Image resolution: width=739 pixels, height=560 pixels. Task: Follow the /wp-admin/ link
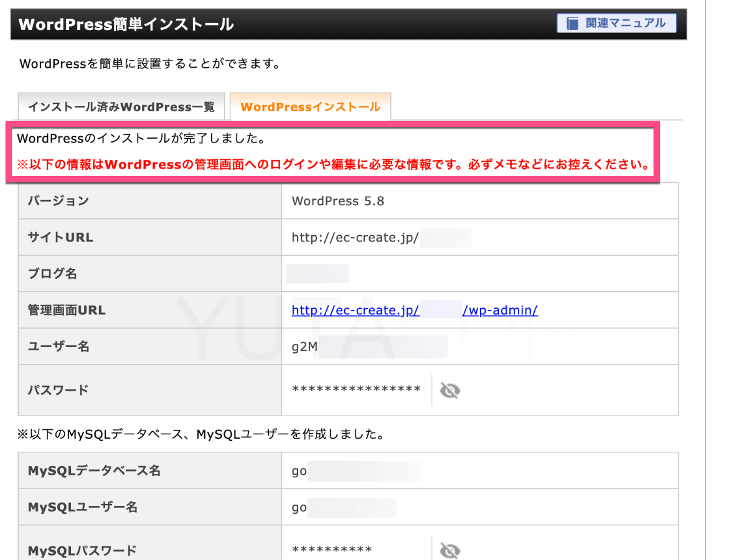click(x=499, y=310)
